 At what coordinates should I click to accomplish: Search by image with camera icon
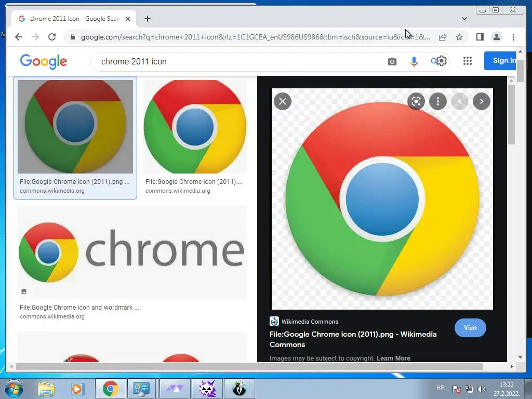(x=392, y=61)
